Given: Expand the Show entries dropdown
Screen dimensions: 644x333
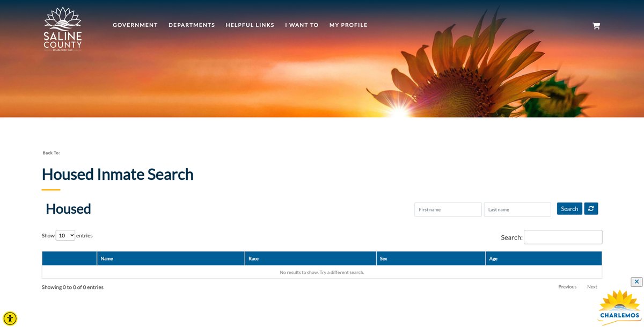Looking at the screenshot, I should click(65, 235).
